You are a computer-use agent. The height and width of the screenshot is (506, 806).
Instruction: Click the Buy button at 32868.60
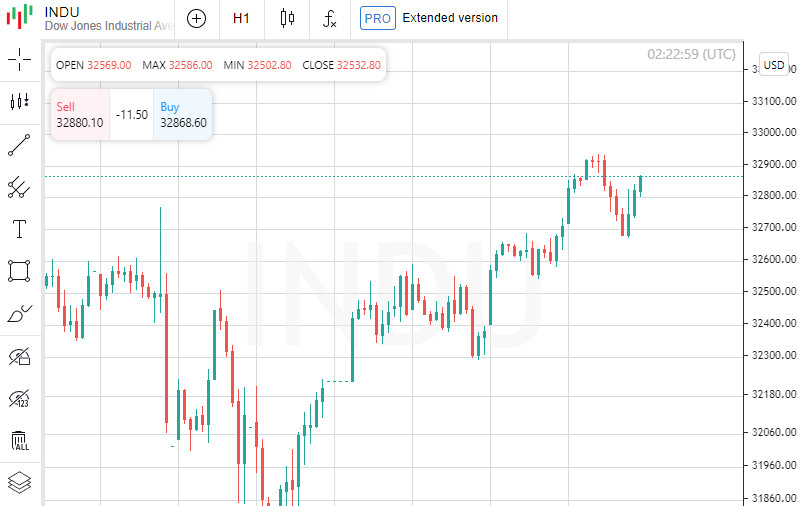click(183, 115)
